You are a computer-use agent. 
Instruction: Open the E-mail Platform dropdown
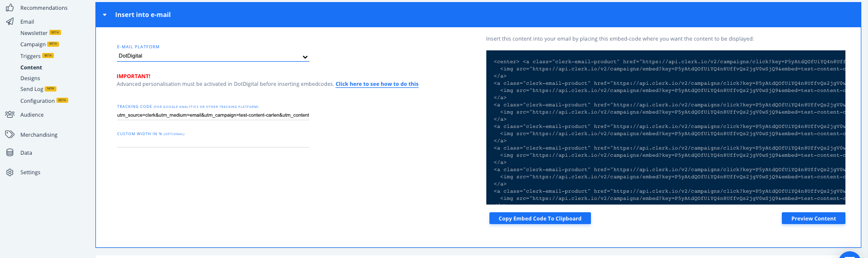point(213,57)
